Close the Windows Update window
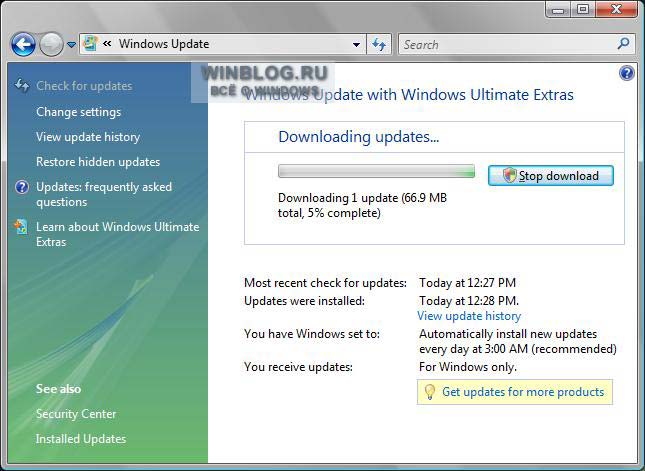The width and height of the screenshot is (645, 471). 616,9
